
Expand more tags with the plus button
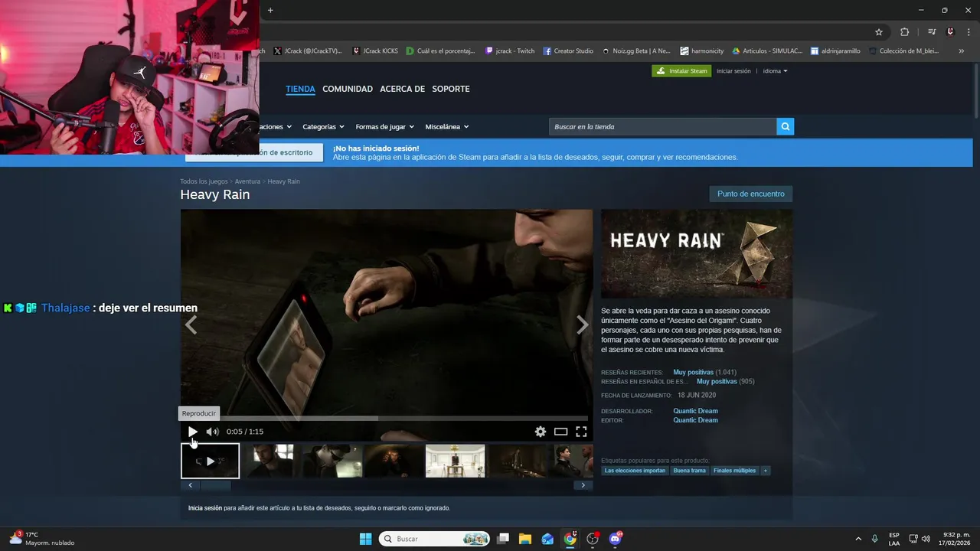coord(765,471)
